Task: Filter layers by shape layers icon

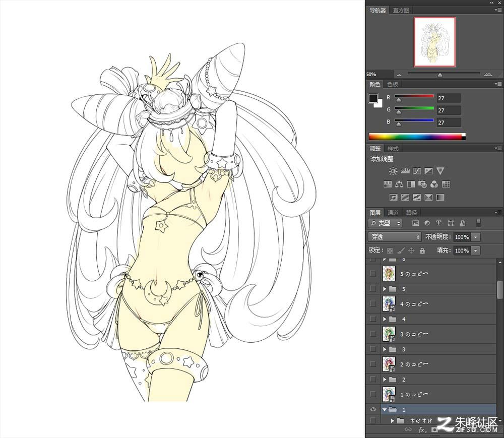Action: click(451, 223)
